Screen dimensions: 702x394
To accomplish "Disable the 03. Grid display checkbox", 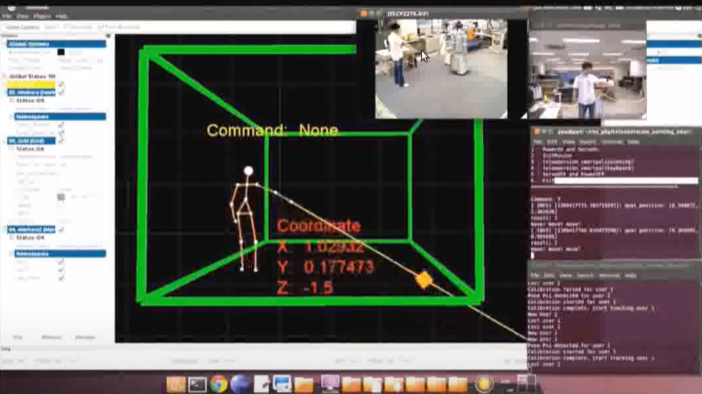I will 61,141.
